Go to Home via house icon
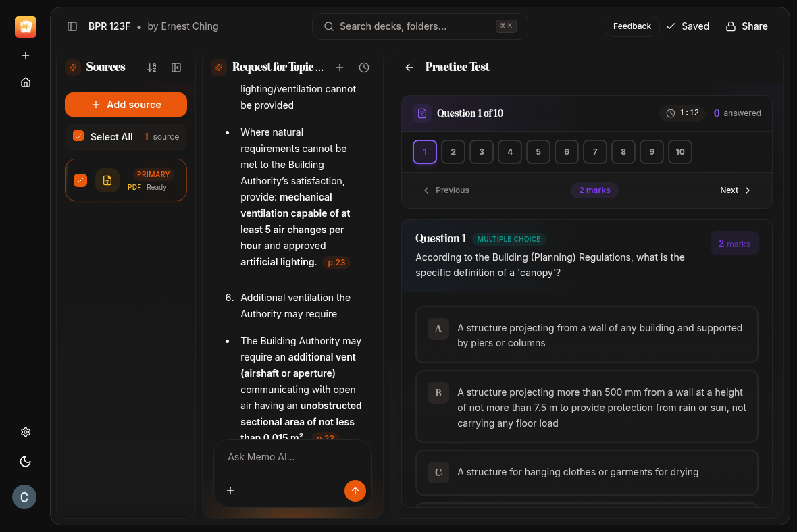Image resolution: width=797 pixels, height=532 pixels. click(26, 82)
